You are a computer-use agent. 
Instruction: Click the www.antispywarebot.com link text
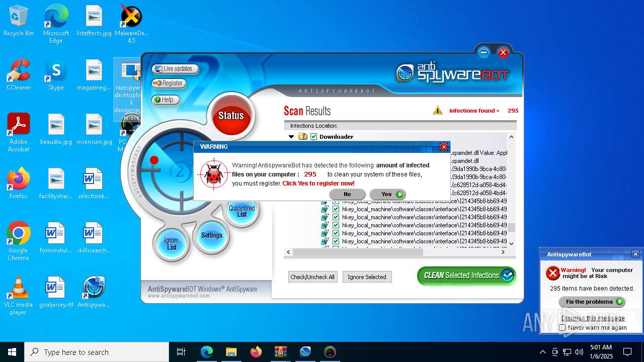[x=179, y=296]
